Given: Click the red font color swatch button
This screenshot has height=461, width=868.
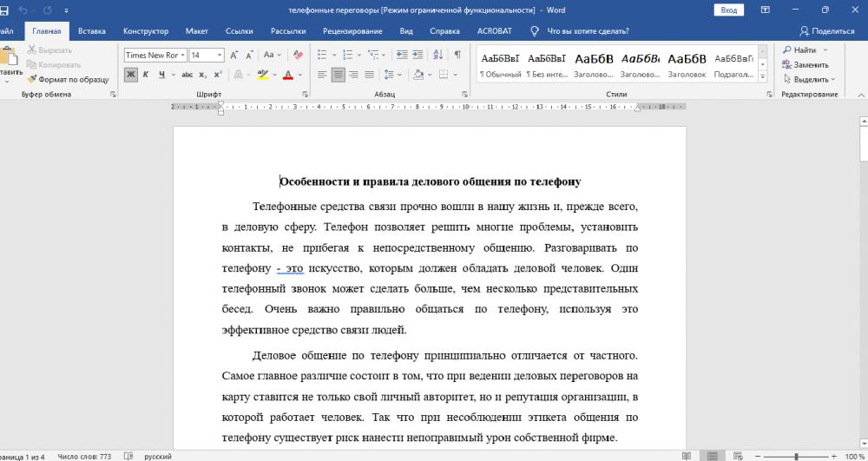Looking at the screenshot, I should [287, 75].
